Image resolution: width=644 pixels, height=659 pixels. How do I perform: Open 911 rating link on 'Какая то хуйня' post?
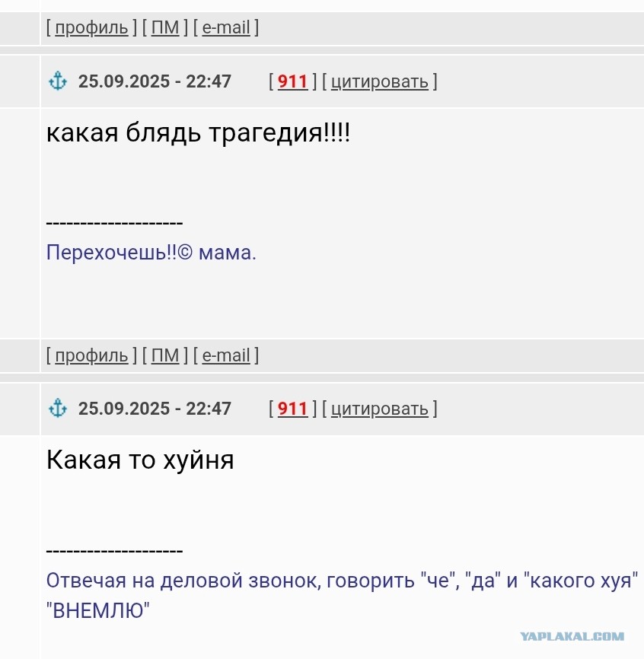click(x=292, y=408)
